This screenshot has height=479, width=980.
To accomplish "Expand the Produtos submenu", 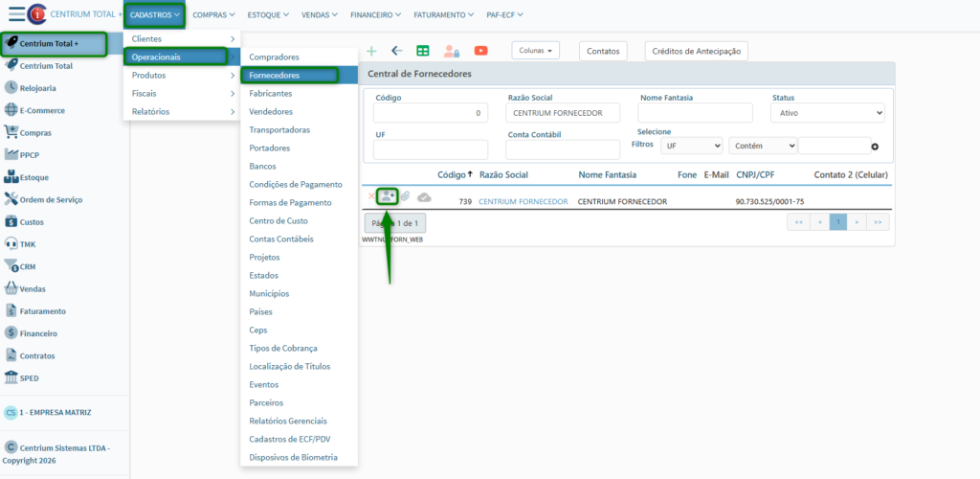I will coord(182,75).
